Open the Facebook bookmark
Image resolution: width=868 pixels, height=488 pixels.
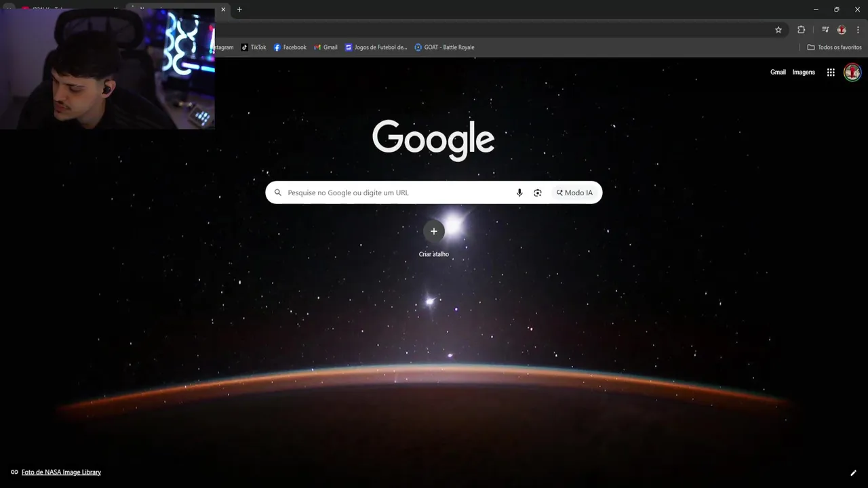290,47
